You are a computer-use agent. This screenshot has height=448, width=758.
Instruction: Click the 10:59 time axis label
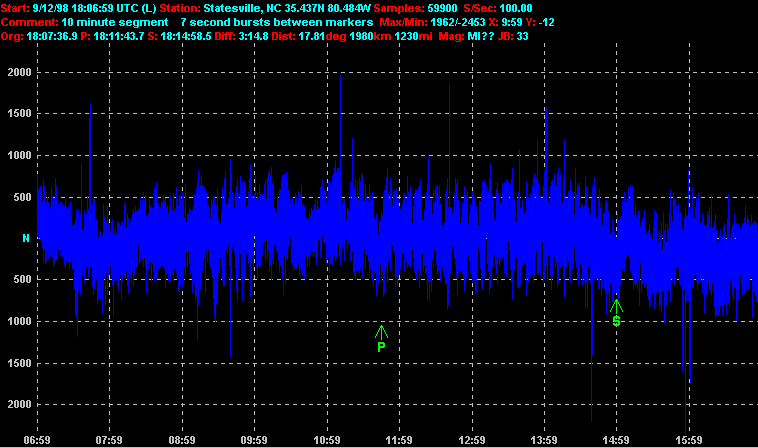coord(327,440)
